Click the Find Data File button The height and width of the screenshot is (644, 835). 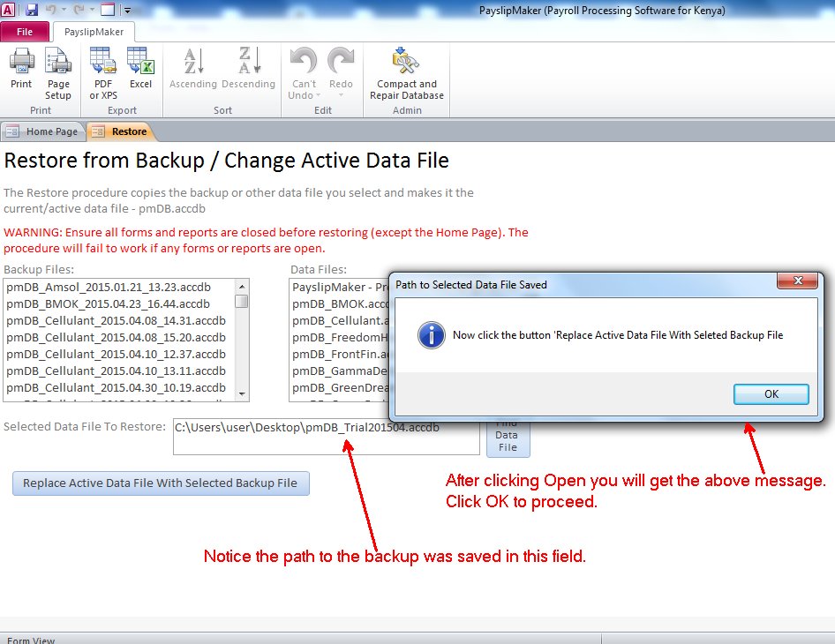508,439
